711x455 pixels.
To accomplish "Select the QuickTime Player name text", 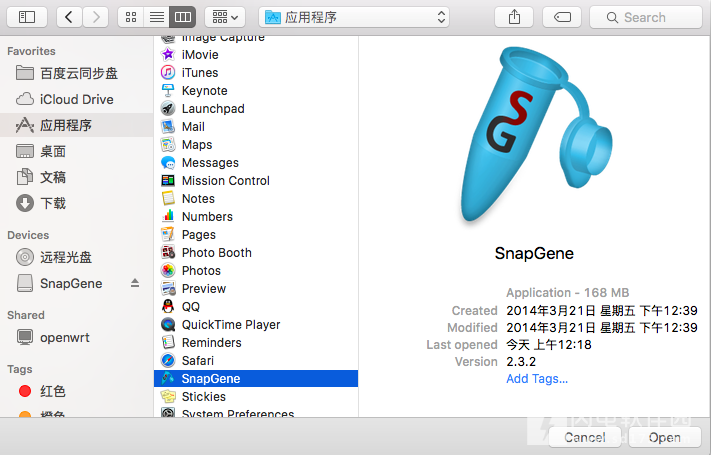I will (231, 325).
